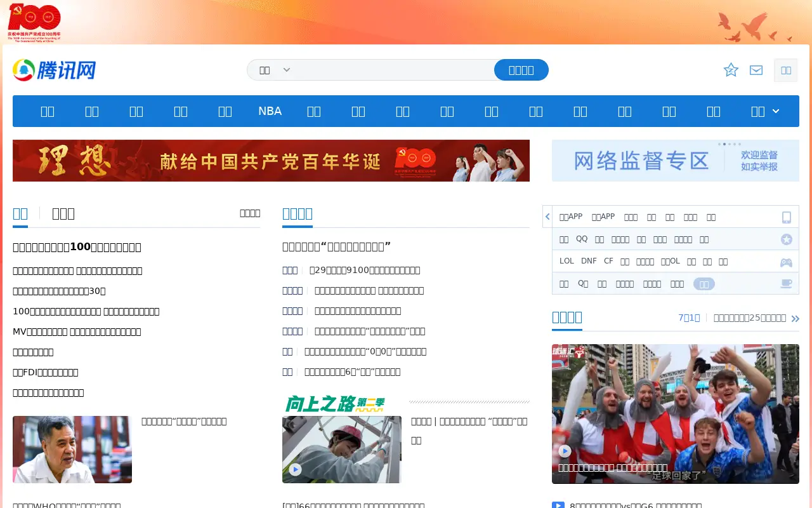The height and width of the screenshot is (508, 812).
Task: Expand the last nav item with chevron
Action: 764,111
